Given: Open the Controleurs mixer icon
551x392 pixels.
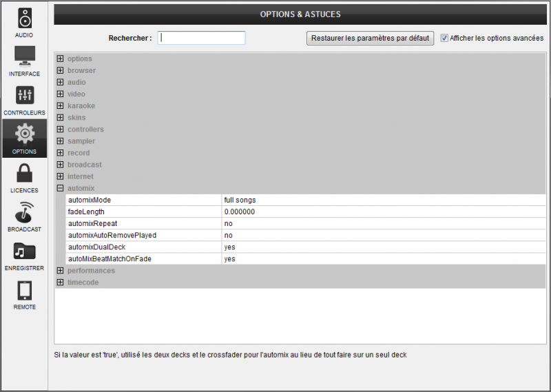Looking at the screenshot, I should 24,96.
